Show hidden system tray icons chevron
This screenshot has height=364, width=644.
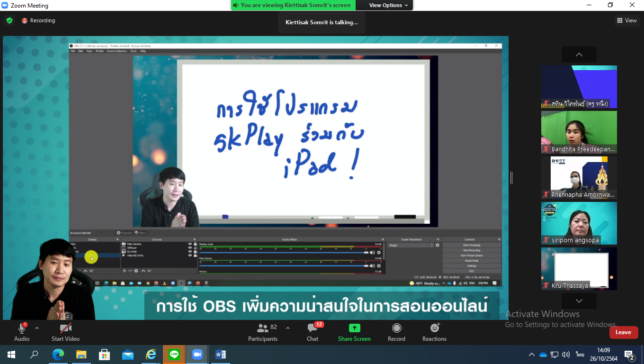531,355
